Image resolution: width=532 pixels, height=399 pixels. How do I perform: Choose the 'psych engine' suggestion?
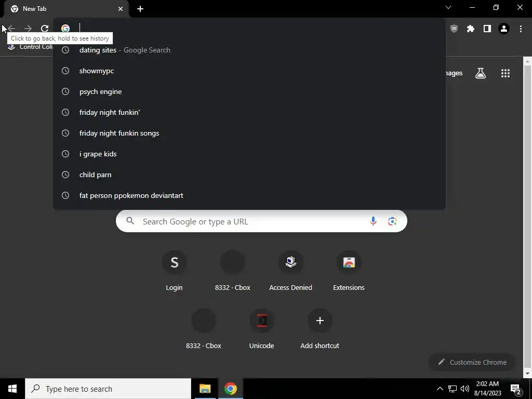pos(249,91)
